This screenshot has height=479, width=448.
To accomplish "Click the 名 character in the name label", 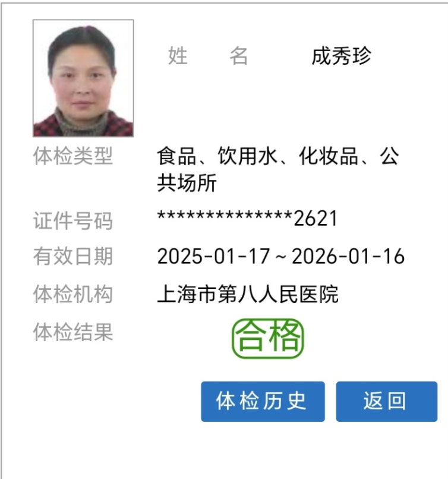I will pyautogui.click(x=239, y=56).
